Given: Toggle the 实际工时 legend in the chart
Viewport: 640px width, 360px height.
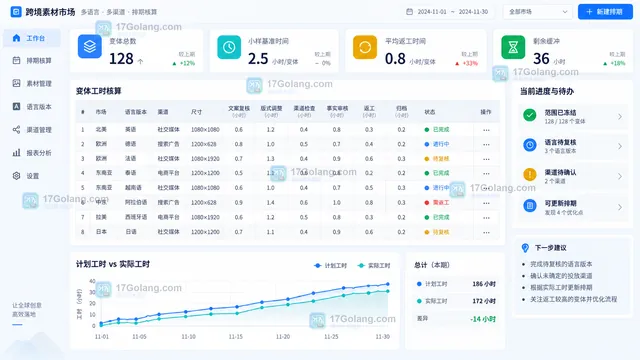Looking at the screenshot, I should point(373,265).
